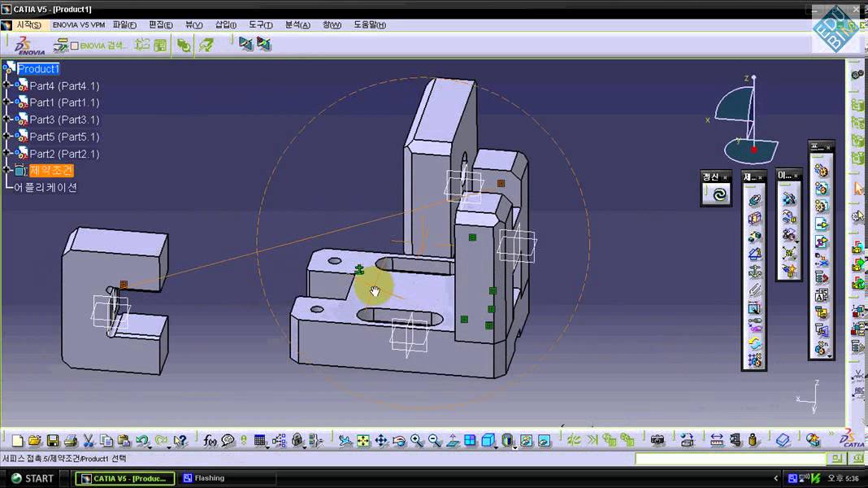Image resolution: width=868 pixels, height=488 pixels.
Task: Select the Contact Constraint tool
Action: [x=754, y=218]
